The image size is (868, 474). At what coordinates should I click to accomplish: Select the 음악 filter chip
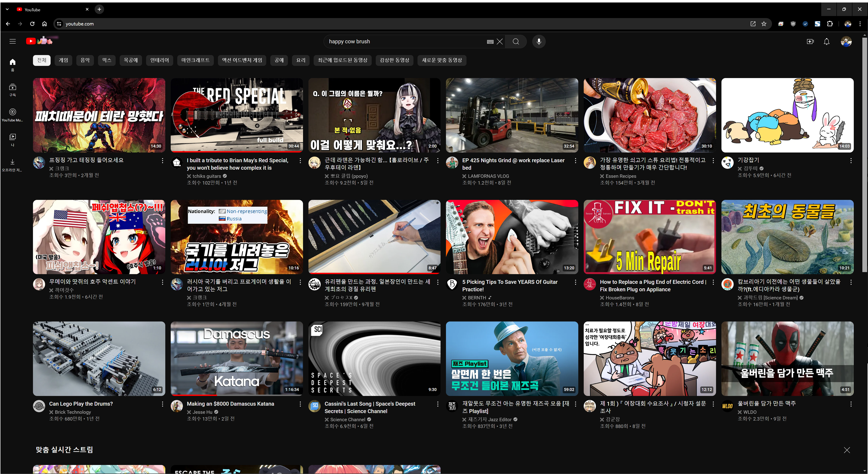tap(85, 60)
